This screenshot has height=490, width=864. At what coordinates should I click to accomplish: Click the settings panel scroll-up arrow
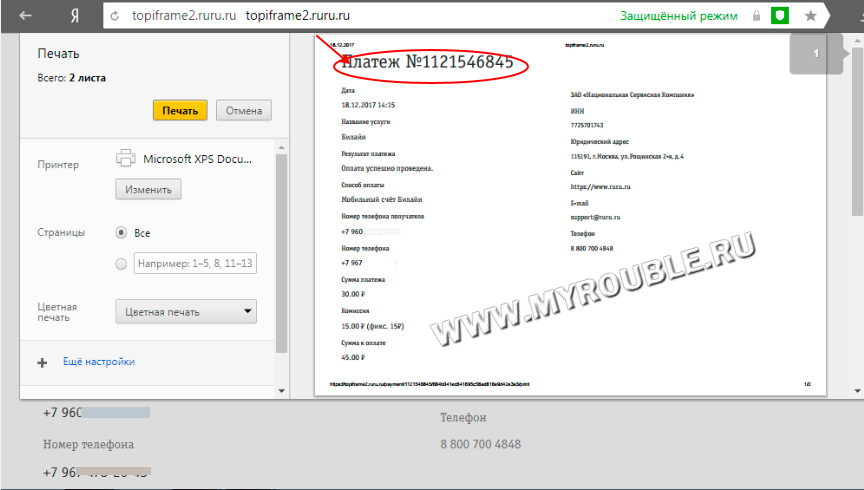(282, 148)
